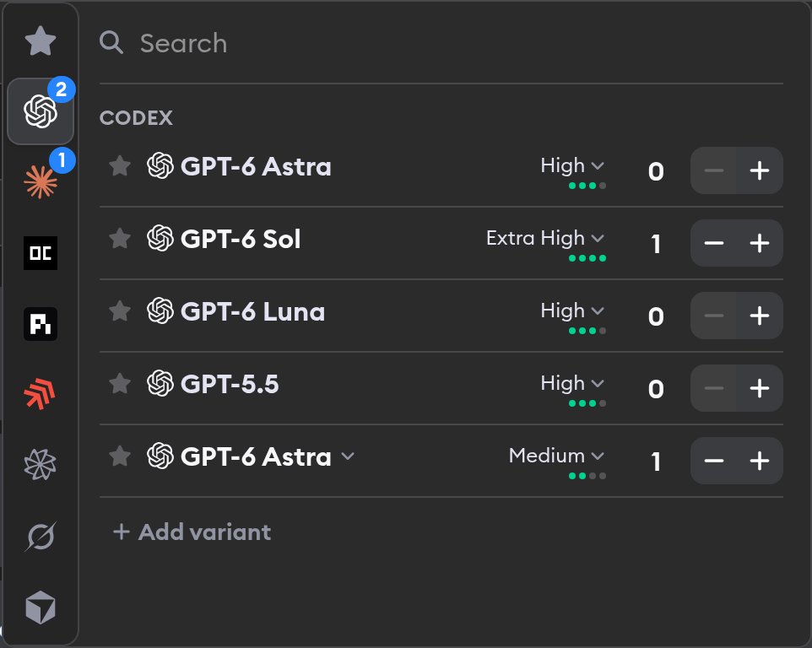
Task: Select the cube provider icon in sidebar
Action: (41, 607)
